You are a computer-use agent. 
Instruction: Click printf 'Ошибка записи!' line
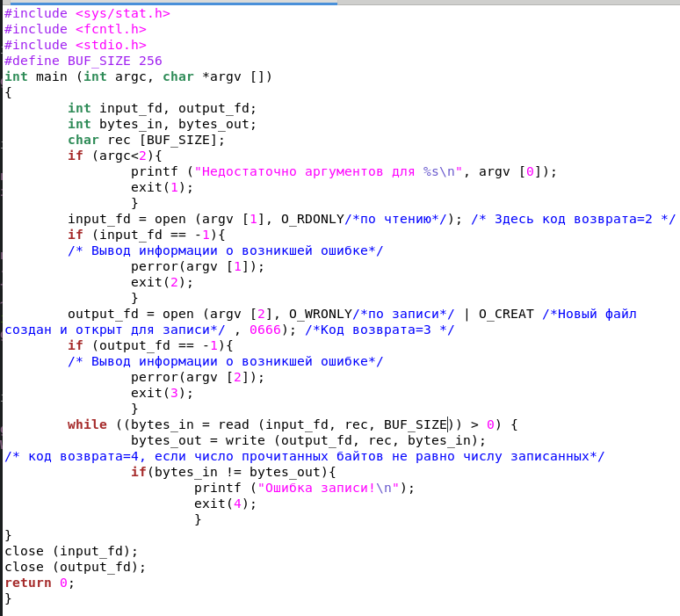click(x=305, y=488)
